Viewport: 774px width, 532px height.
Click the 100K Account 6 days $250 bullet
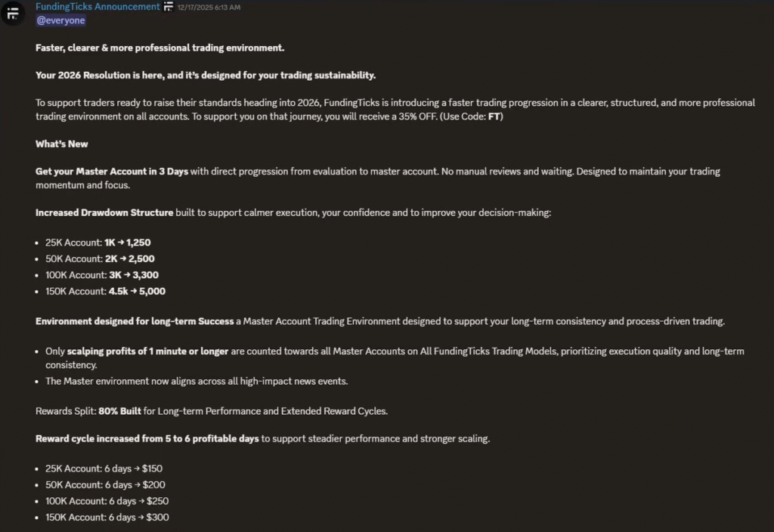(x=107, y=501)
